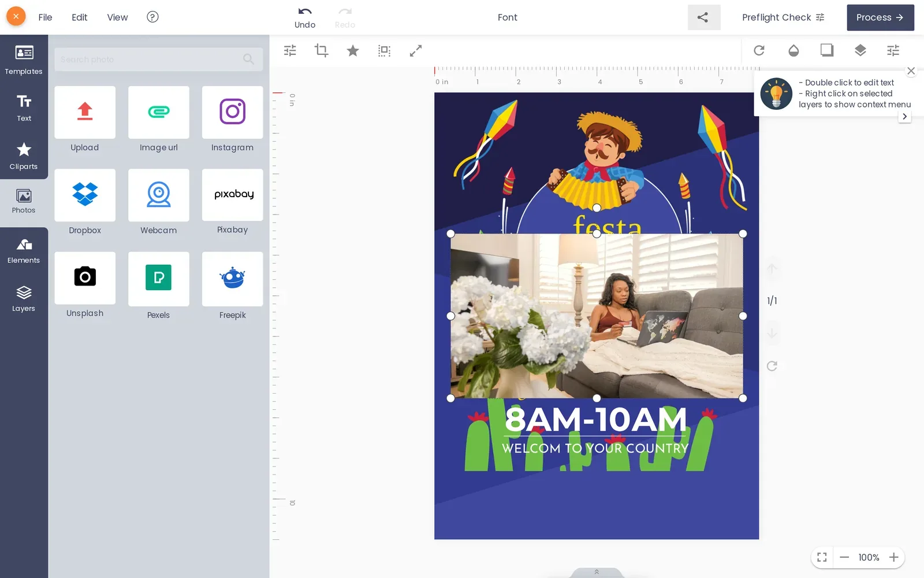
Task: Expand the bottom page panel chevron
Action: 597,572
